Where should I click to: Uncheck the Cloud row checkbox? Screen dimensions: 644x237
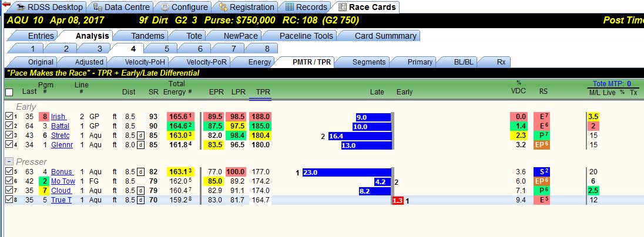coord(9,190)
